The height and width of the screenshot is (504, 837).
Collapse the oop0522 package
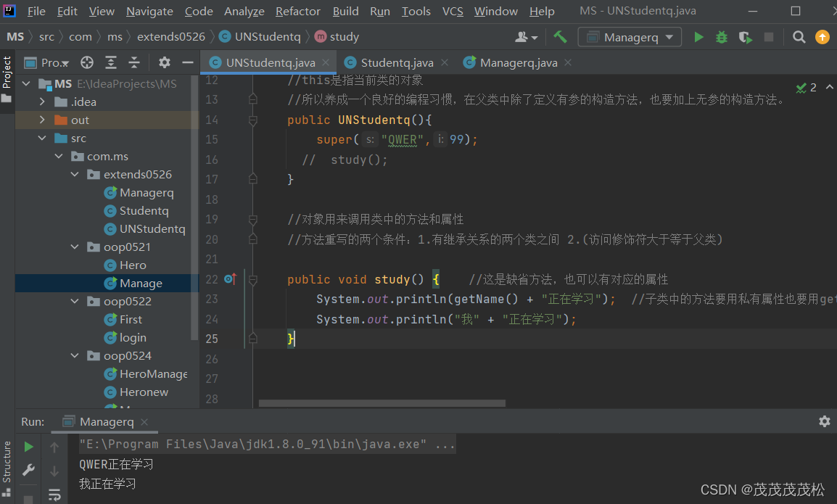(x=75, y=301)
